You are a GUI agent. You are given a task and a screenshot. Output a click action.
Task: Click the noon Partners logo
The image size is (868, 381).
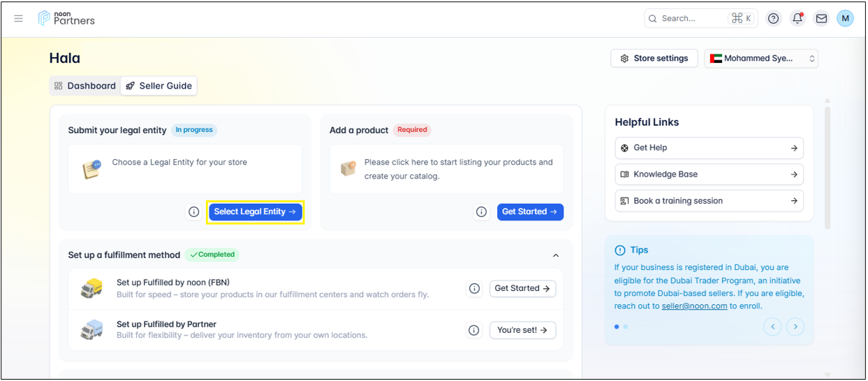(67, 19)
